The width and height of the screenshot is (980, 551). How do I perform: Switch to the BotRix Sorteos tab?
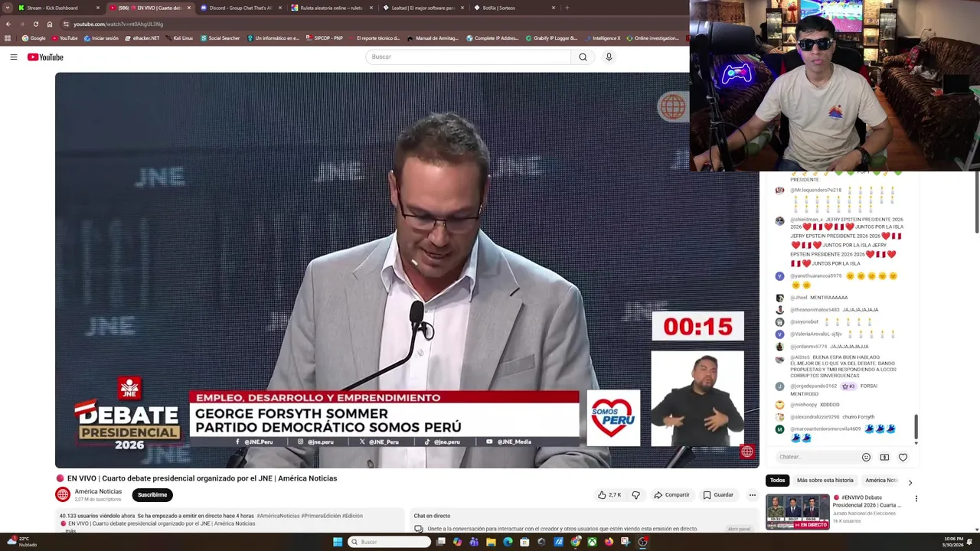(514, 8)
